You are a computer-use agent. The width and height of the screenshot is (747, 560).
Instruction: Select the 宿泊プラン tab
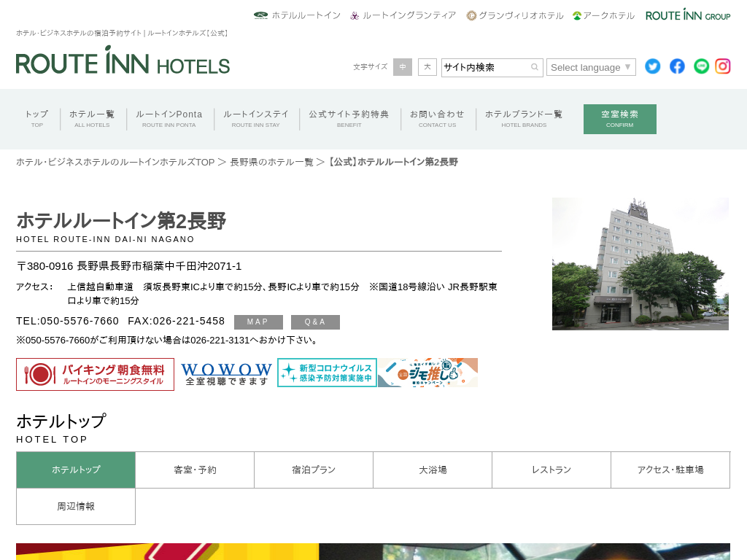coord(314,470)
